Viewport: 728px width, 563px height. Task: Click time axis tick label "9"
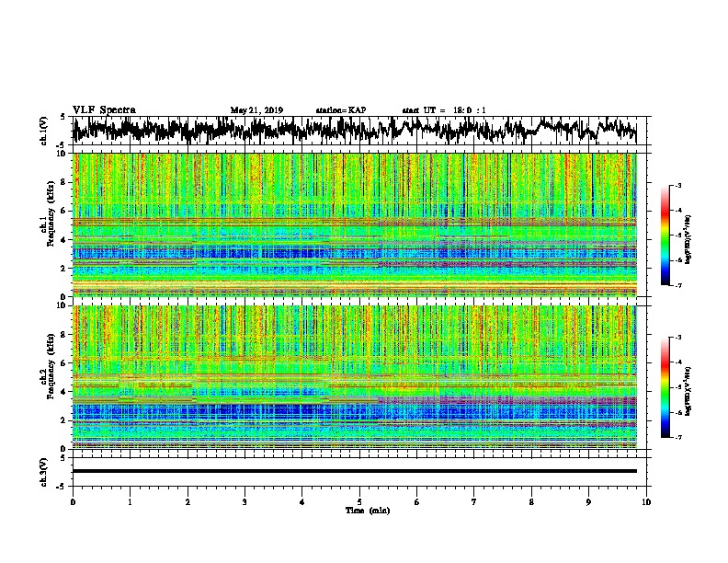pos(588,502)
